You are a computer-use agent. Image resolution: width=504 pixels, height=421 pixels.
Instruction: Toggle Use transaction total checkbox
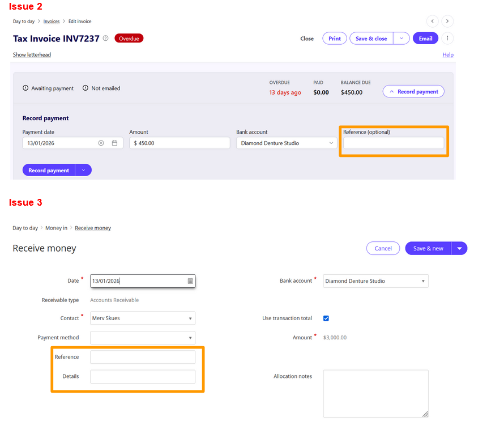point(326,318)
